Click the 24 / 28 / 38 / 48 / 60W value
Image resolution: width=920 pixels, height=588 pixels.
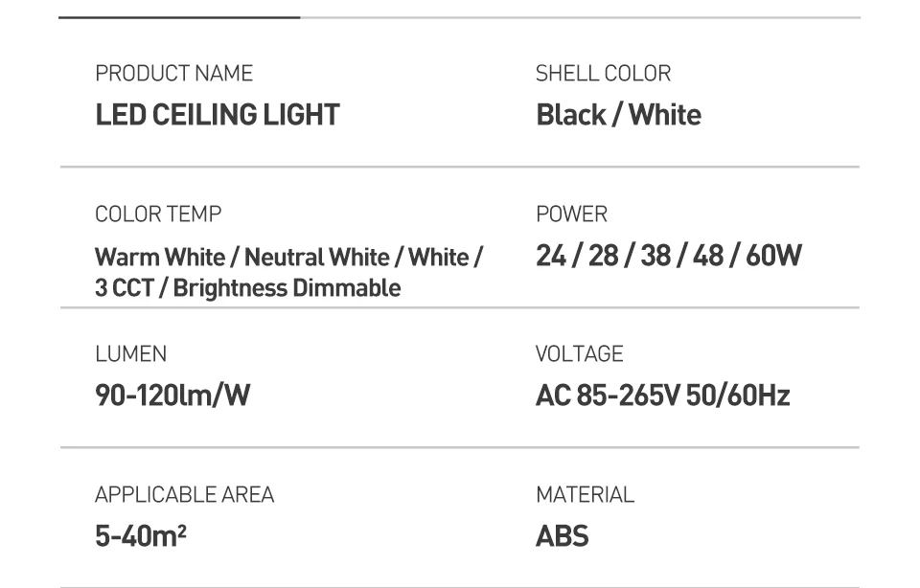click(x=668, y=256)
